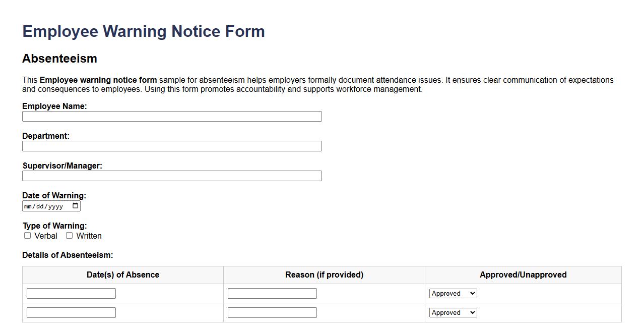Click the Supervisor/Manager input field
644x328 pixels.
(x=171, y=176)
